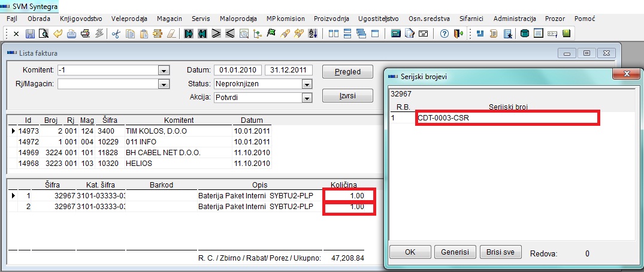
Task: Open the Status dropdown showing Neproknjizen
Action: click(x=307, y=84)
